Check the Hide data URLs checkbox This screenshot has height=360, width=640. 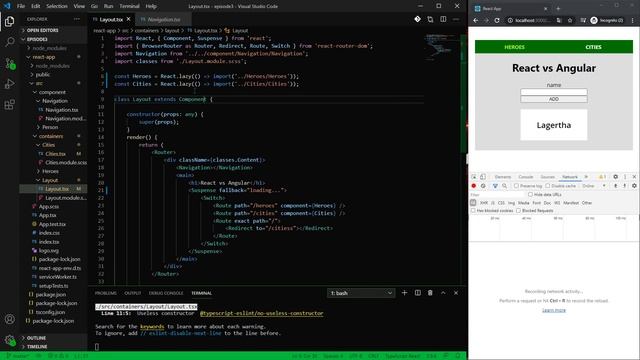coord(530,194)
